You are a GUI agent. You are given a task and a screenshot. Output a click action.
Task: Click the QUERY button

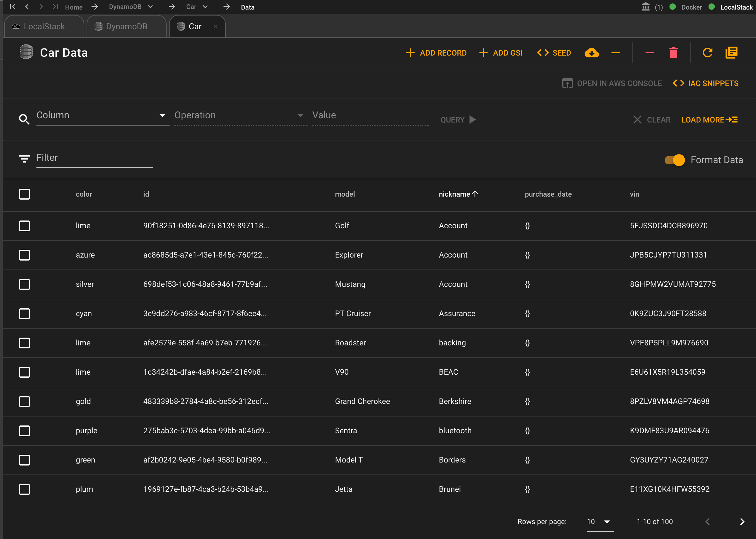click(458, 120)
